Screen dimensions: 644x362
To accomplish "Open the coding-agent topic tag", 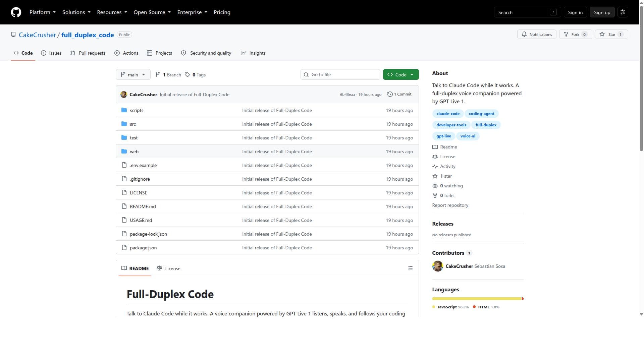I will tap(482, 114).
